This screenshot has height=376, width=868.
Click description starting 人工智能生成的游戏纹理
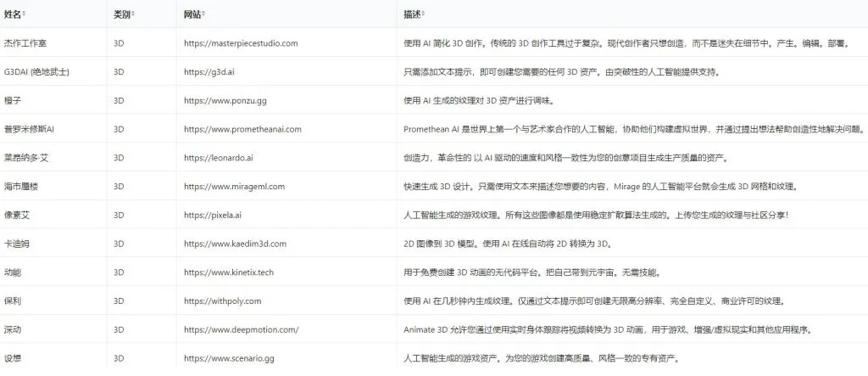pyautogui.click(x=596, y=216)
